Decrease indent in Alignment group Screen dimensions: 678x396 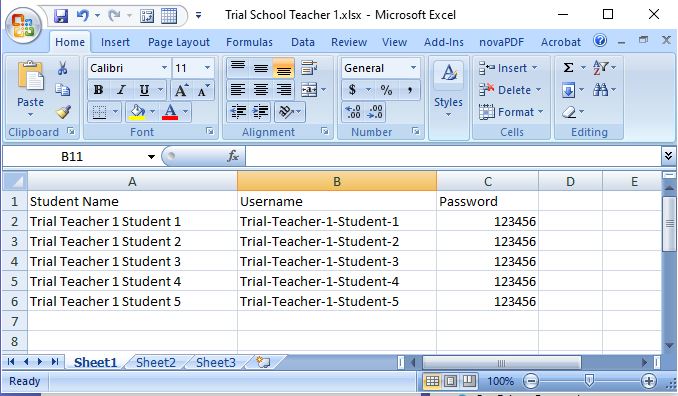(238, 112)
